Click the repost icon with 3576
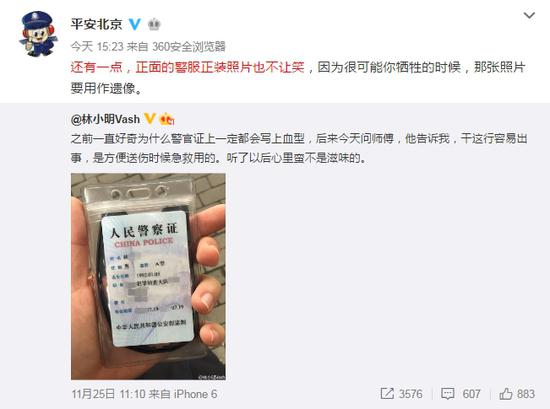This screenshot has width=550, height=409. [x=387, y=394]
